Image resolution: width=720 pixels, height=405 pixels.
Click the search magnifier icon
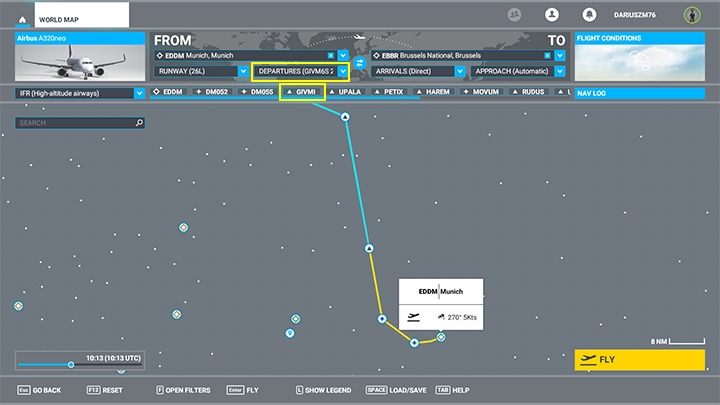pos(139,123)
